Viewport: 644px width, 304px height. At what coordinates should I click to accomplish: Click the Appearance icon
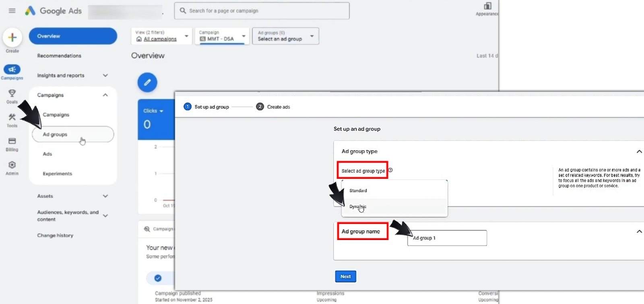[x=487, y=6]
